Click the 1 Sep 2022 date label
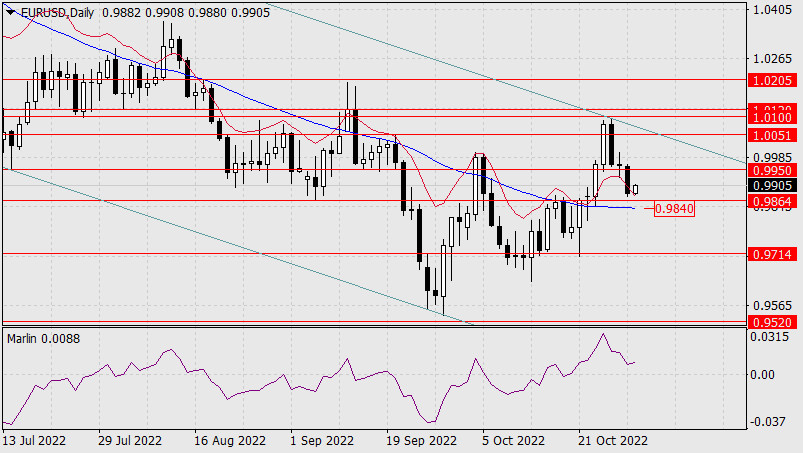Viewport: 803px width, 453px height. (x=322, y=441)
